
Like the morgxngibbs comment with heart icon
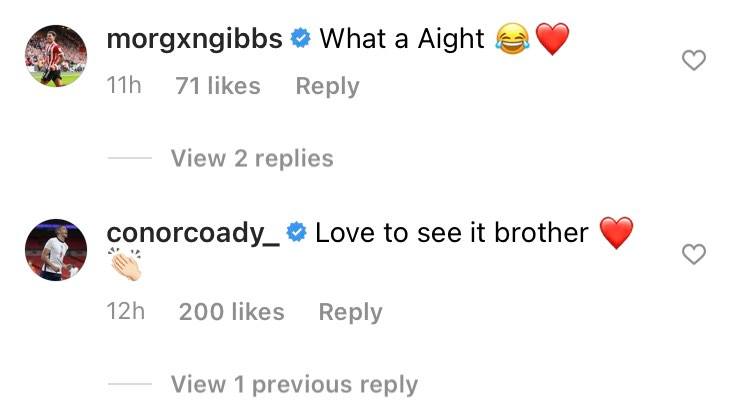(694, 60)
